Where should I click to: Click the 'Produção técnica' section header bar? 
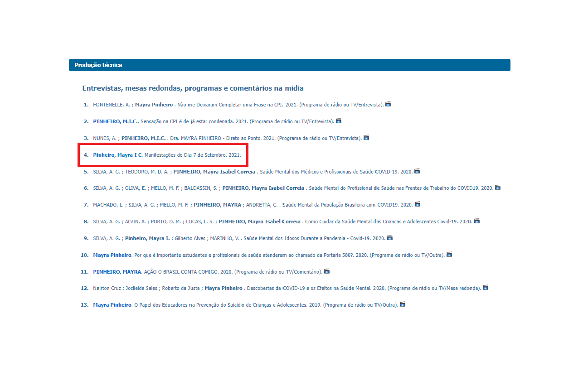289,65
